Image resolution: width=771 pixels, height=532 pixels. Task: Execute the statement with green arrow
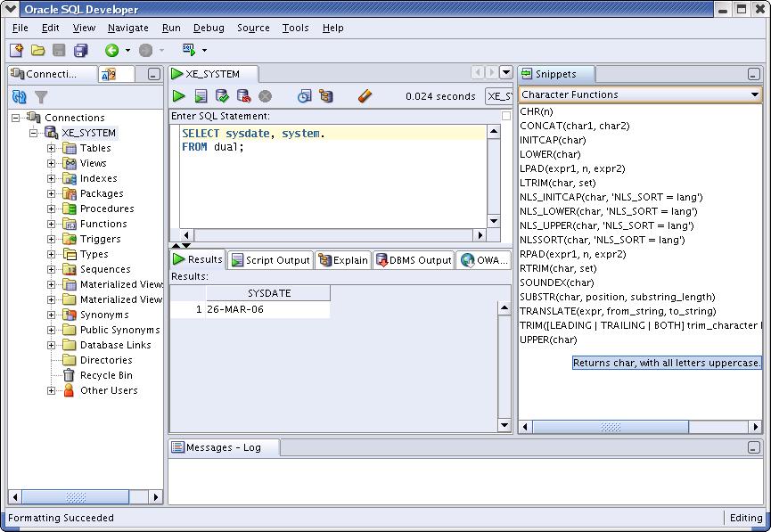tap(179, 96)
